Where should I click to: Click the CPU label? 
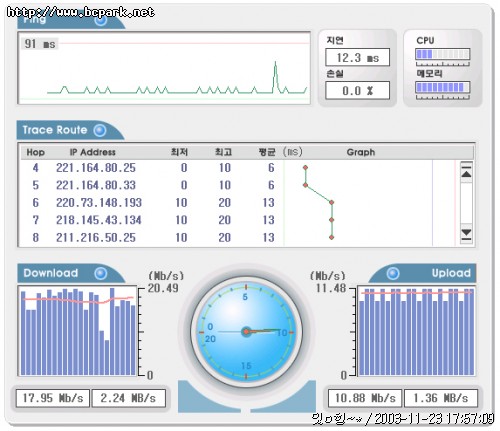[x=425, y=40]
